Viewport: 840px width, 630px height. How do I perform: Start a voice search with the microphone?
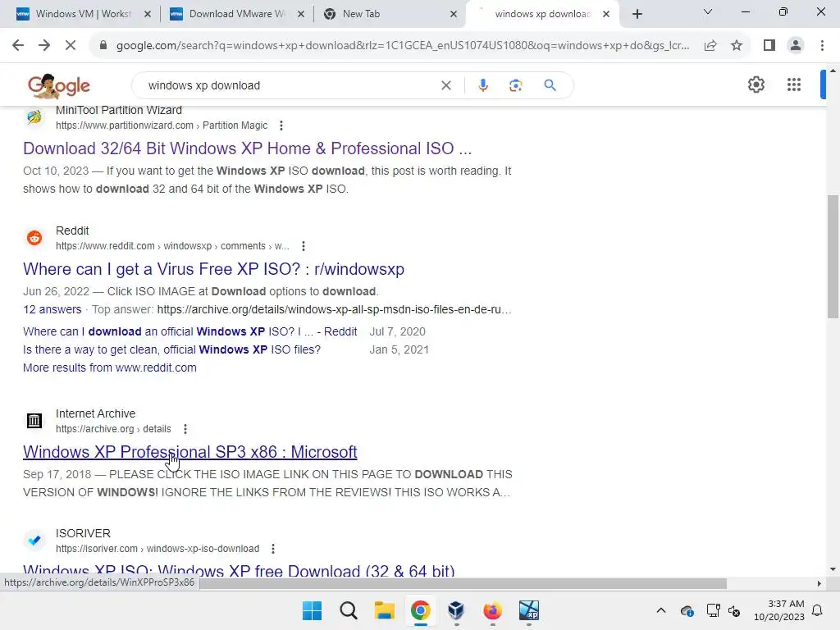pos(482,85)
